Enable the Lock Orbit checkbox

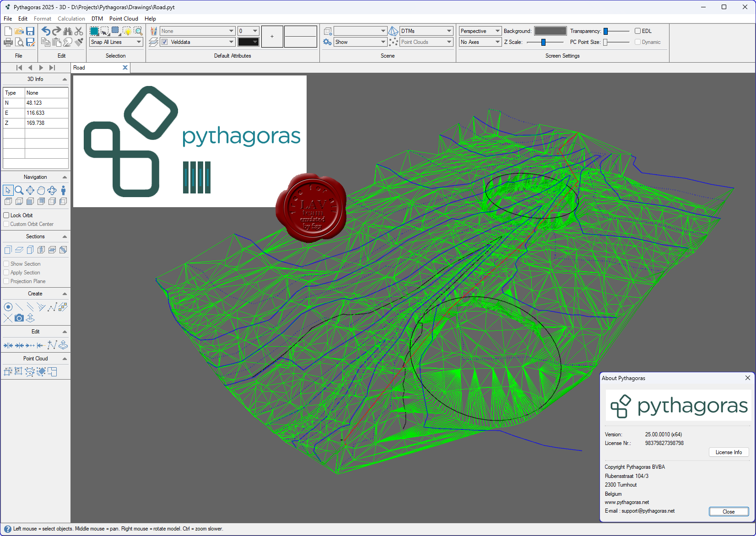(x=6, y=215)
